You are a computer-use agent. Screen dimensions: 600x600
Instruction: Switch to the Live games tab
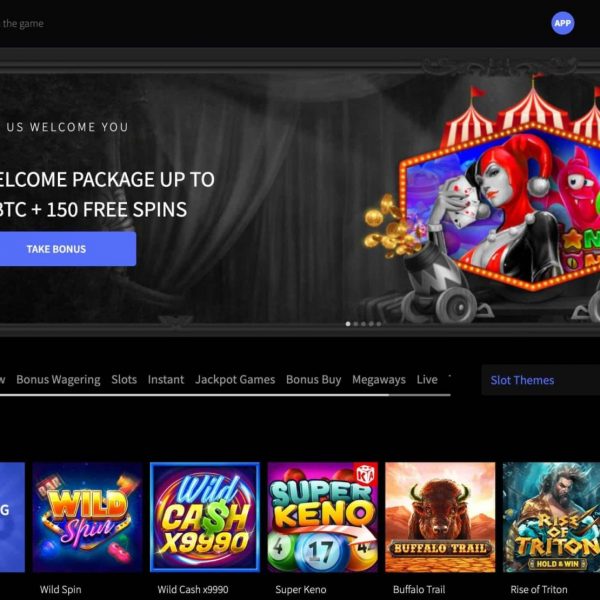(x=427, y=380)
